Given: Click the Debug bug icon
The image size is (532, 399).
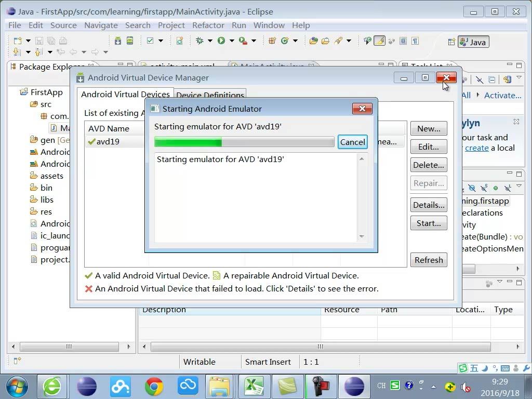Looking at the screenshot, I should [199, 41].
